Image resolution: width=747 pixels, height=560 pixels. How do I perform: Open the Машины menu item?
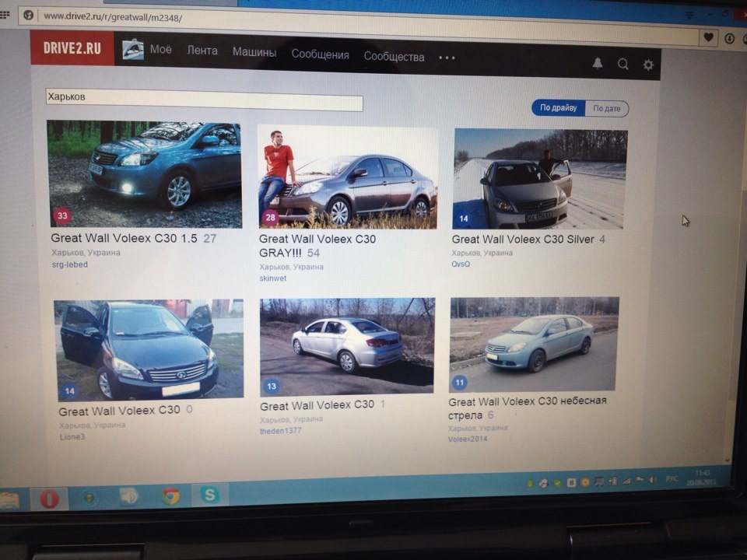point(254,52)
